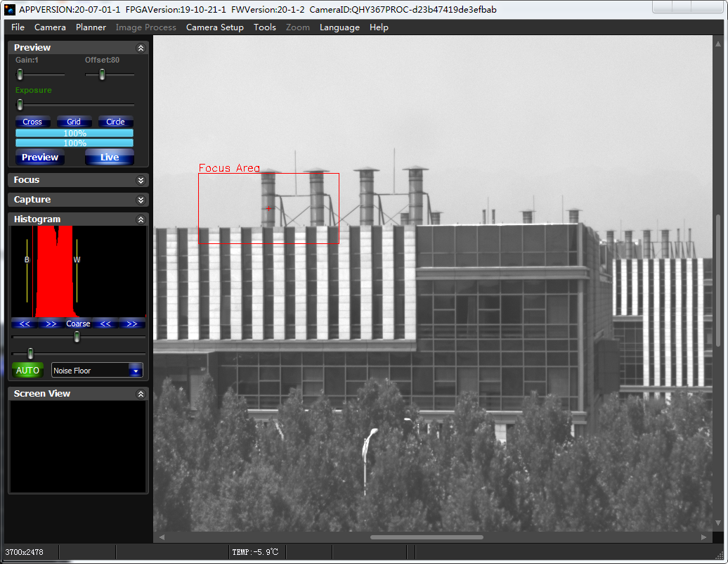Click the Gain slider handle
Image resolution: width=728 pixels, height=564 pixels.
click(20, 75)
